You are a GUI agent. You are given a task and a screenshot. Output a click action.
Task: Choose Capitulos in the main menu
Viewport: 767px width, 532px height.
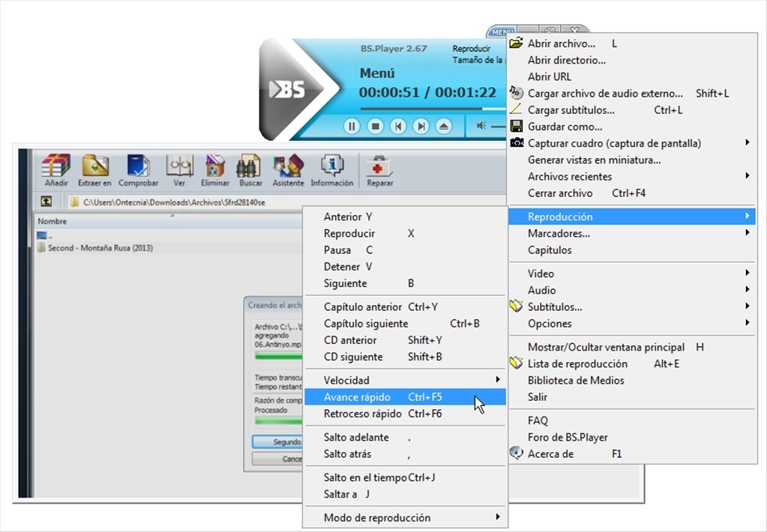tap(632, 250)
